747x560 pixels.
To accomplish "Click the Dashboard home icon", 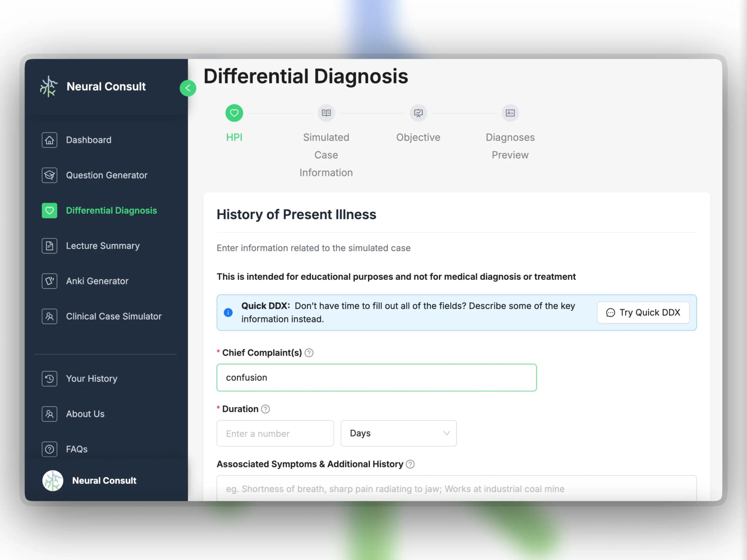I will pos(49,139).
